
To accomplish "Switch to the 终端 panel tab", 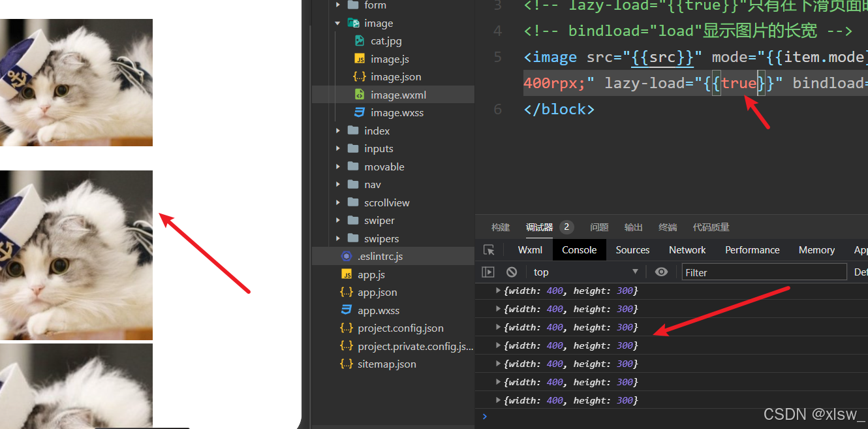I will tap(668, 227).
